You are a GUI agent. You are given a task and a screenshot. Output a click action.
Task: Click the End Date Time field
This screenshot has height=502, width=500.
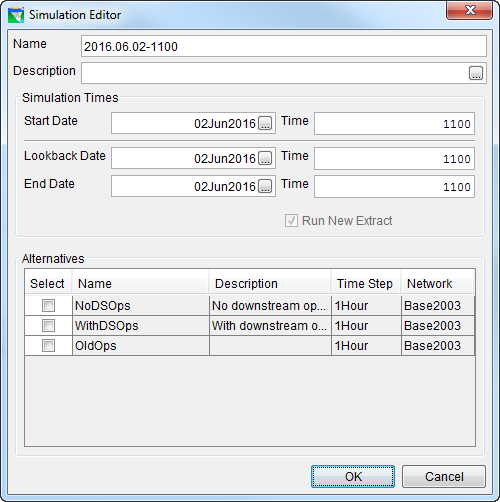click(394, 187)
